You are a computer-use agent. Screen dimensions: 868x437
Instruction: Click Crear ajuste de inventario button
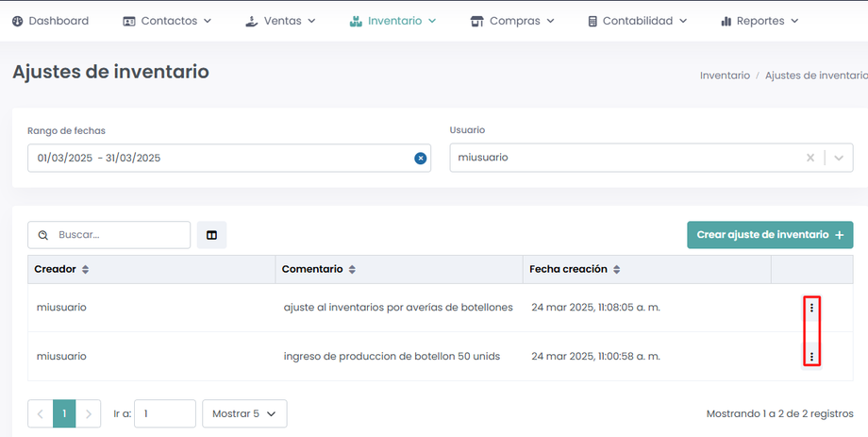click(770, 235)
